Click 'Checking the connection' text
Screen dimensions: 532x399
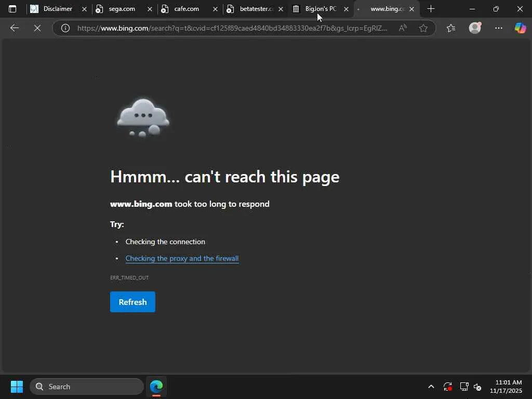click(x=165, y=242)
